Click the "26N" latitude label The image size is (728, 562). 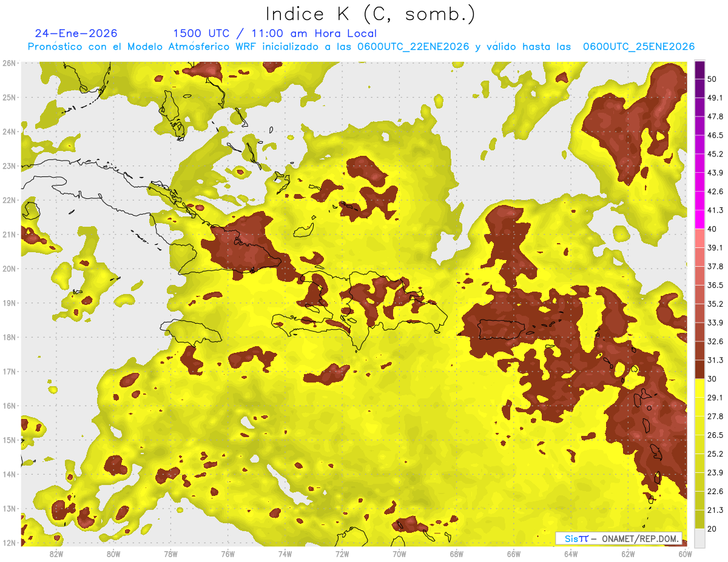[8, 63]
